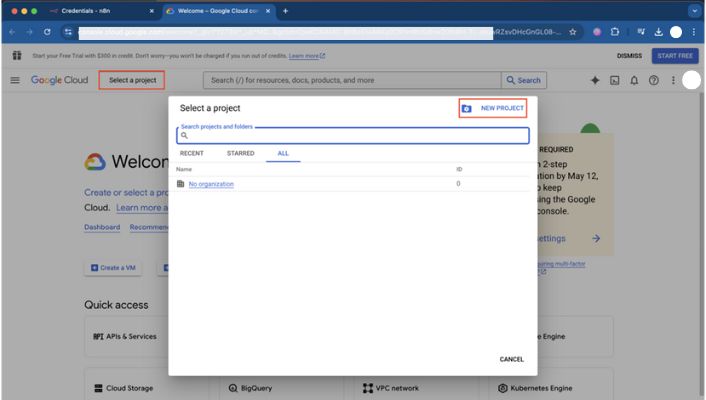This screenshot has width=706, height=400.
Task: Reload the page with refresh icon
Action: pyautogui.click(x=47, y=32)
